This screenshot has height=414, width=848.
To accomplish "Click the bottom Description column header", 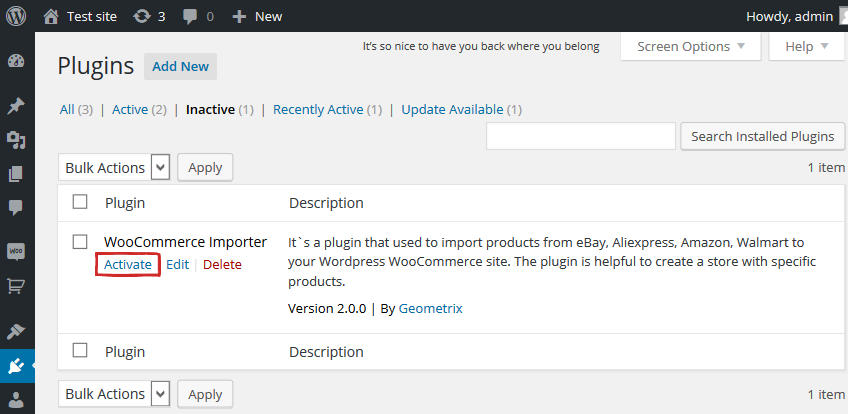I will click(x=326, y=352).
